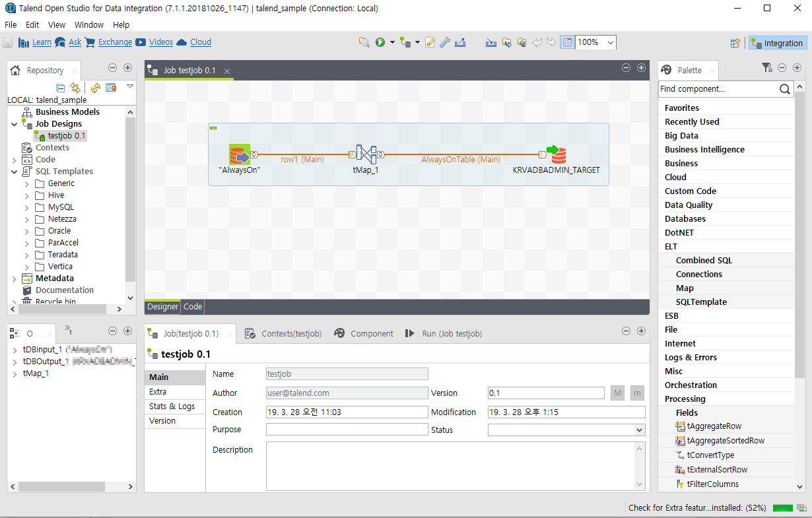Viewport: 812px width, 518px height.
Task: Open the View menu
Action: click(x=57, y=24)
